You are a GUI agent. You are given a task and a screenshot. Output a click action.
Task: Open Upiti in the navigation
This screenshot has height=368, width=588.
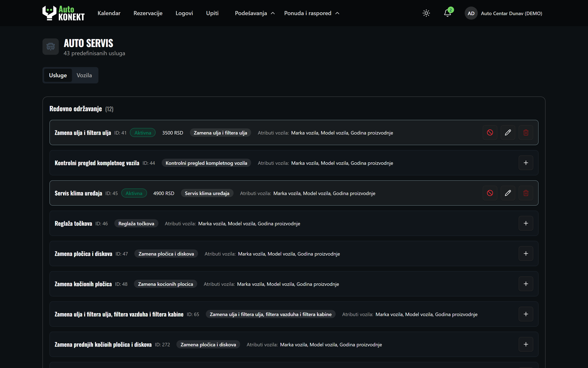pos(212,13)
